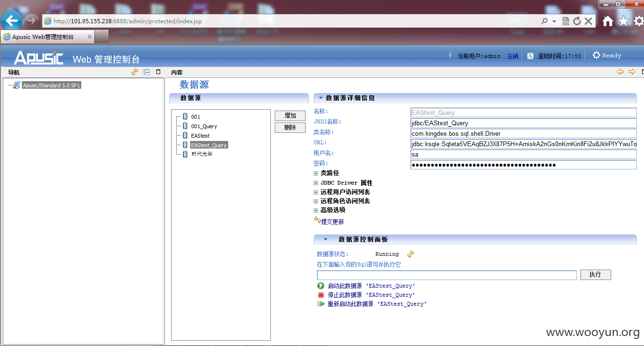Select the EAStest_Query data source
This screenshot has width=644, height=346.
tap(209, 145)
